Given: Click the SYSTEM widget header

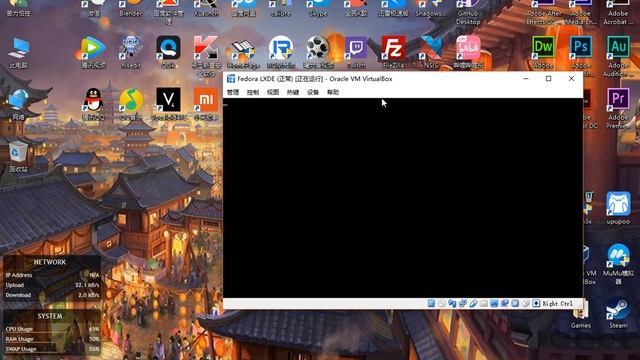Looking at the screenshot, I should coord(50,316).
